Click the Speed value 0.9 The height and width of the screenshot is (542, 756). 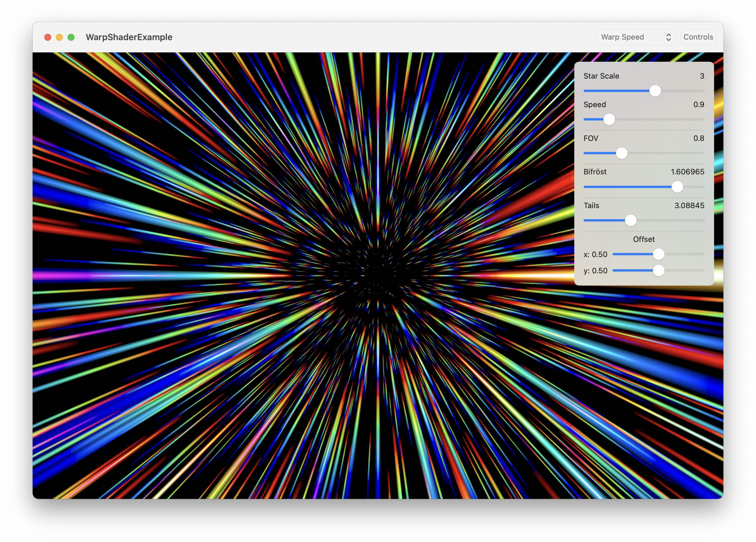click(699, 104)
